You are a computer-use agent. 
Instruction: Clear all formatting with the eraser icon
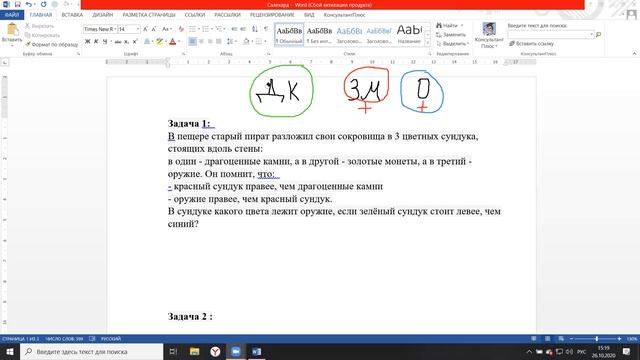pos(181,29)
